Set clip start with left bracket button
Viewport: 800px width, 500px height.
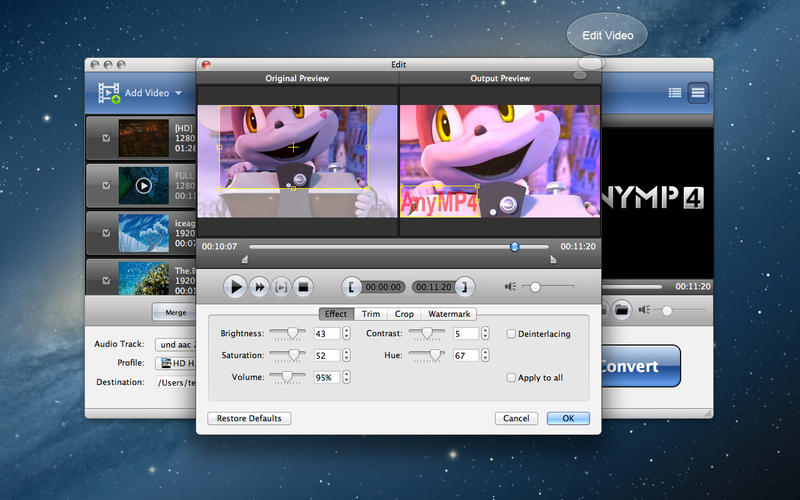[x=351, y=287]
